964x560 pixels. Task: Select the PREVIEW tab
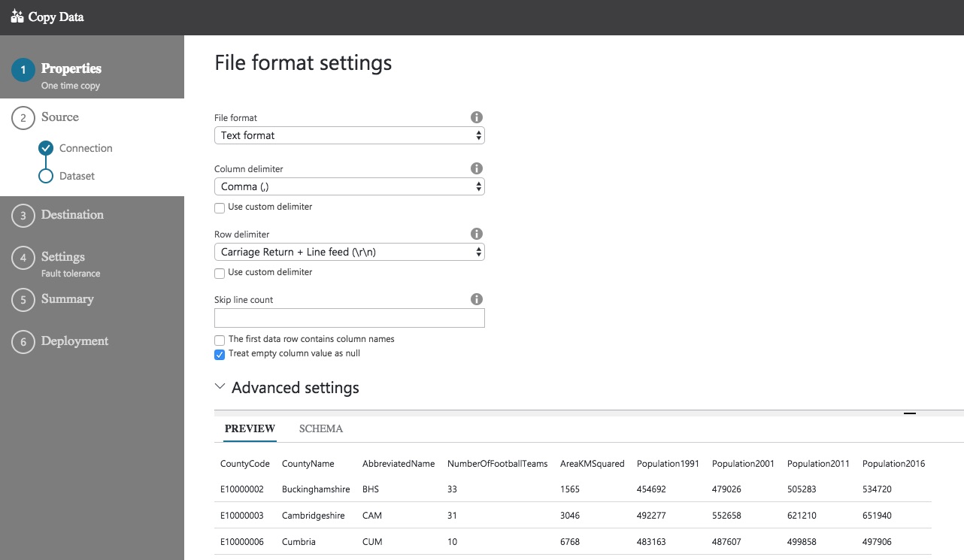[x=250, y=428]
